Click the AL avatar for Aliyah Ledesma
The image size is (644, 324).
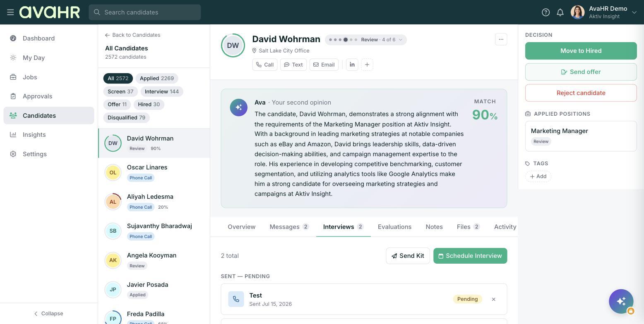113,202
